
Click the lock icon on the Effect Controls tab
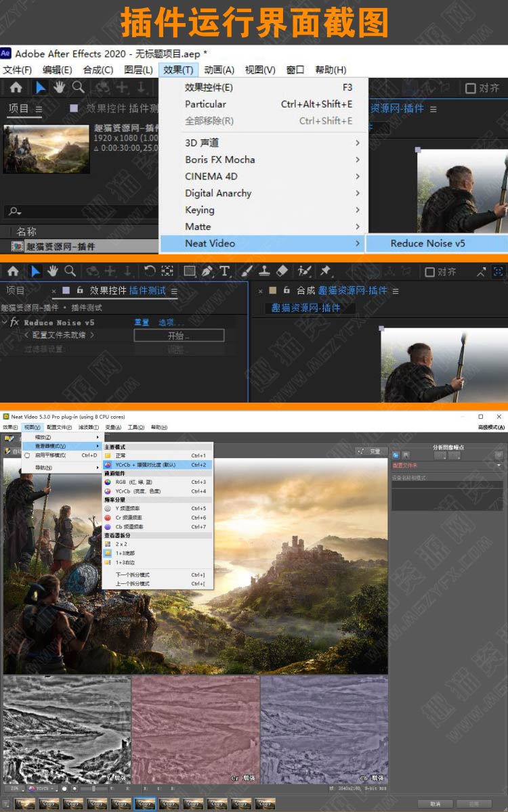[x=80, y=290]
